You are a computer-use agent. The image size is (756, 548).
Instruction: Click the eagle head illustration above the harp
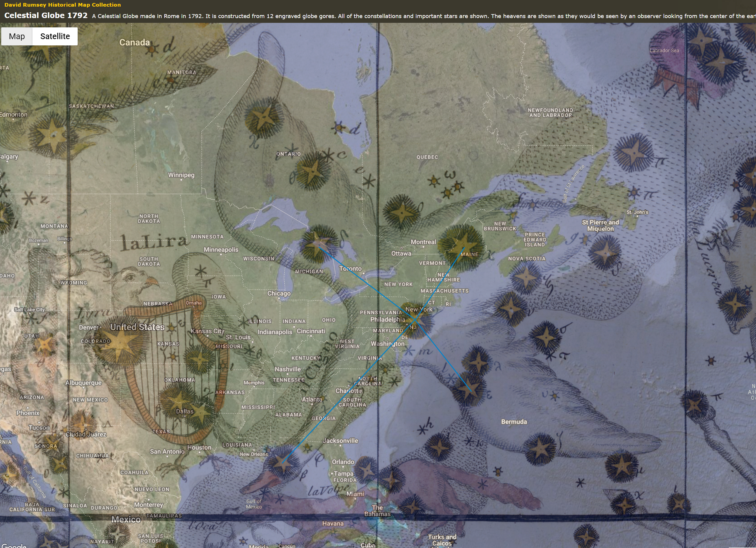(133, 279)
